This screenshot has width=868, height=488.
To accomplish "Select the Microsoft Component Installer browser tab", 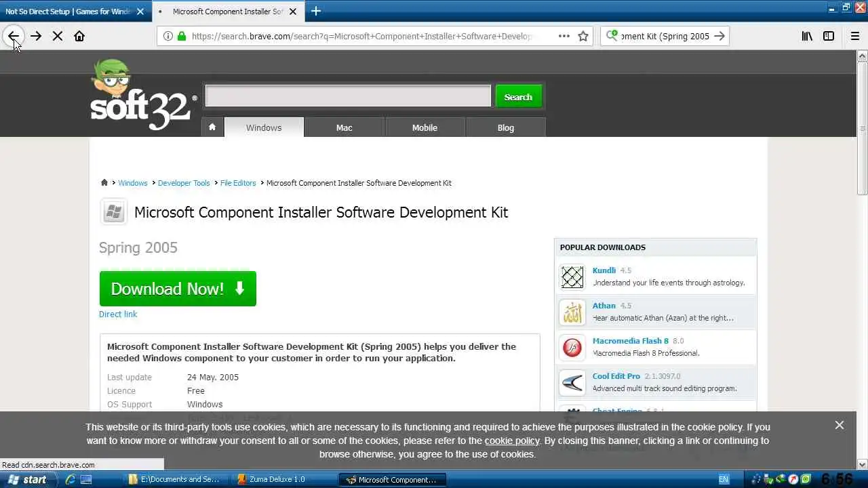I will click(229, 12).
